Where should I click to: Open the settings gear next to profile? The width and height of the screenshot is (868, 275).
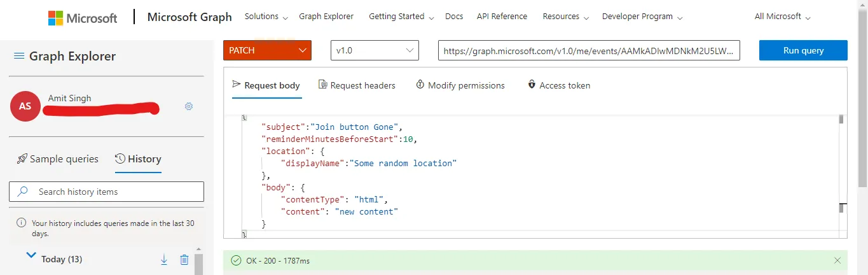click(189, 106)
